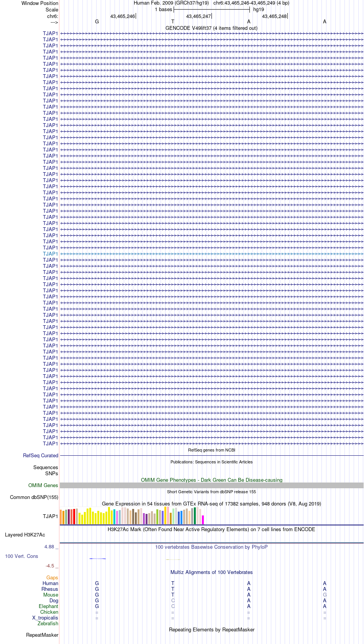Click the Layered H3K27Ac track label

(25, 535)
